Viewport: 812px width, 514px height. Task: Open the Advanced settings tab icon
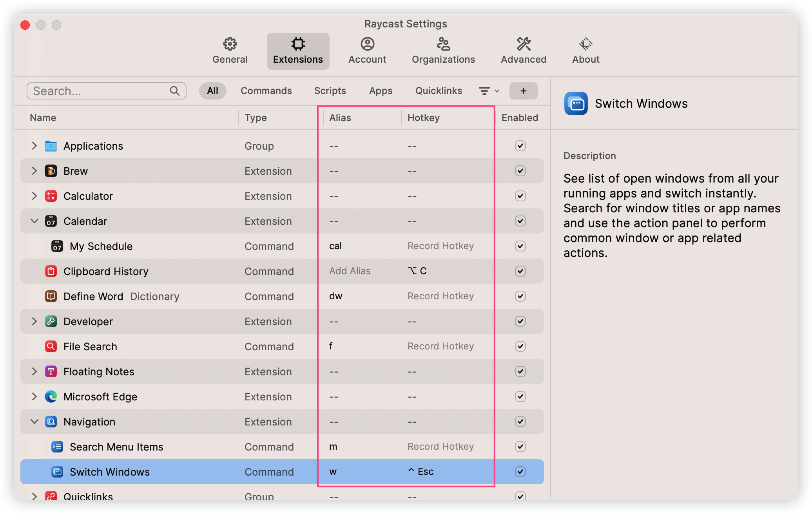coord(524,44)
